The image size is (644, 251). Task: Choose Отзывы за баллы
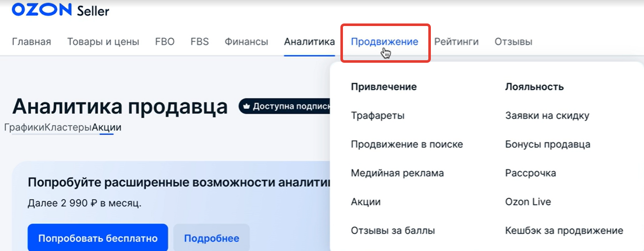point(393,231)
